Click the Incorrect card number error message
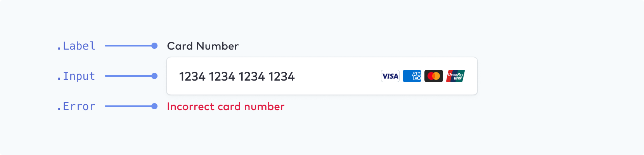The image size is (644, 155). point(226,107)
